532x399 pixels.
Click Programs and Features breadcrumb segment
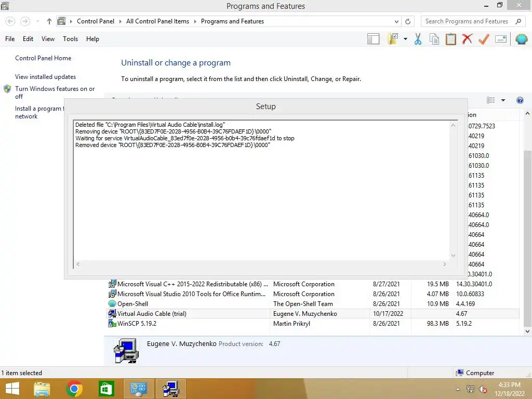click(232, 21)
